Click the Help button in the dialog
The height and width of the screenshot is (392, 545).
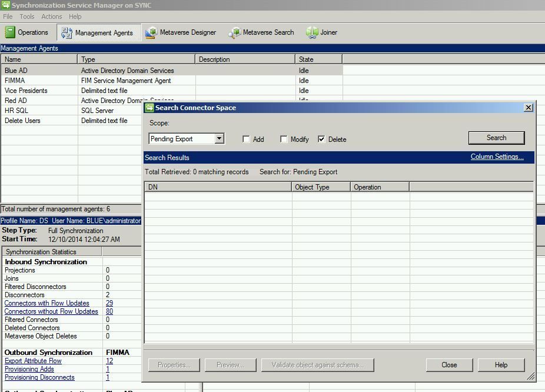[501, 365]
